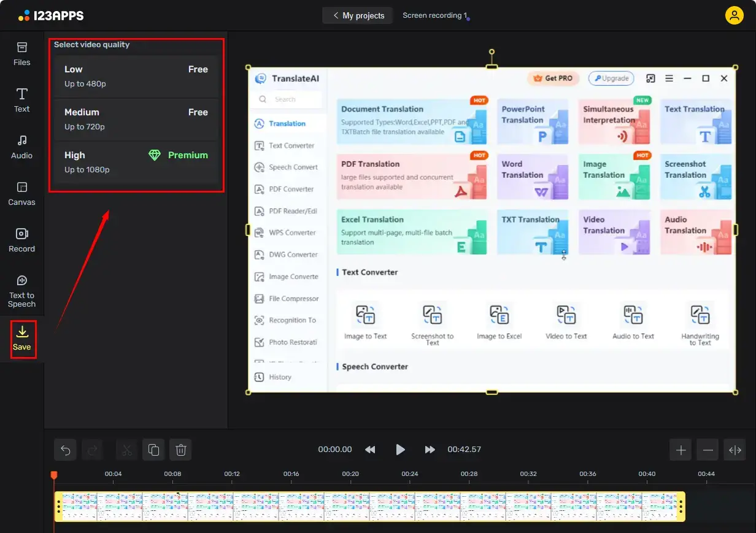
Task: Click the clip's left trim handle
Action: click(x=59, y=507)
